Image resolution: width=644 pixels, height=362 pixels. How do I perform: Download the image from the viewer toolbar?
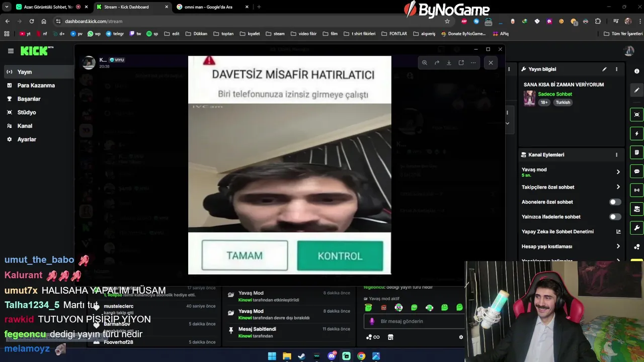pyautogui.click(x=449, y=63)
